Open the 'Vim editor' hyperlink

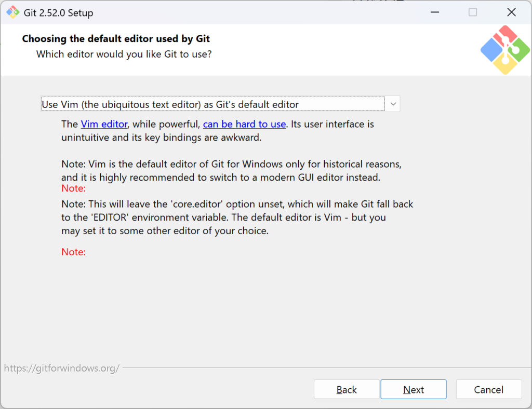coord(104,124)
